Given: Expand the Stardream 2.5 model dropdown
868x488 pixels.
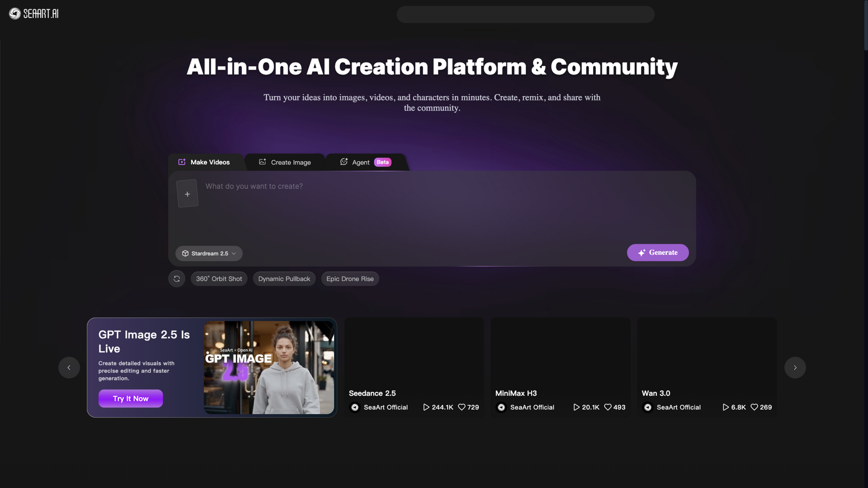Looking at the screenshot, I should coord(209,253).
